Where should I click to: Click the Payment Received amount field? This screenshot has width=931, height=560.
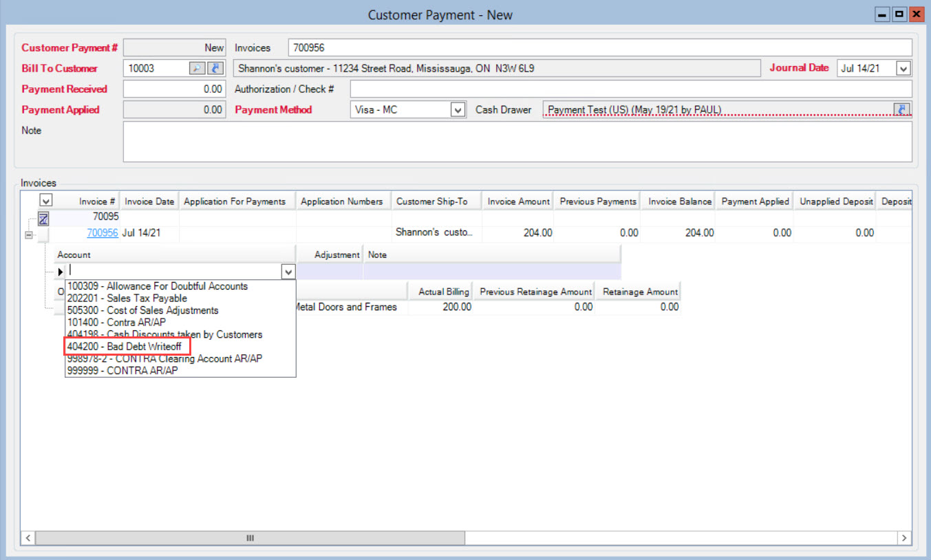(x=174, y=89)
